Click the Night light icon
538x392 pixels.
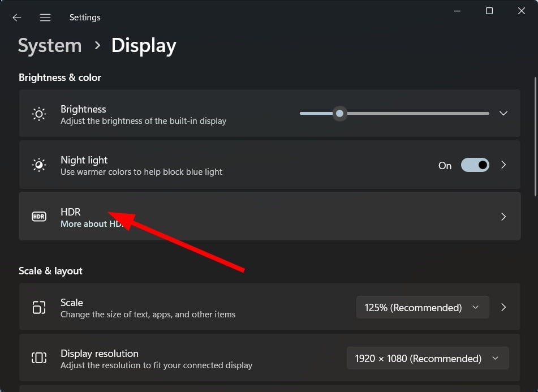coord(39,165)
